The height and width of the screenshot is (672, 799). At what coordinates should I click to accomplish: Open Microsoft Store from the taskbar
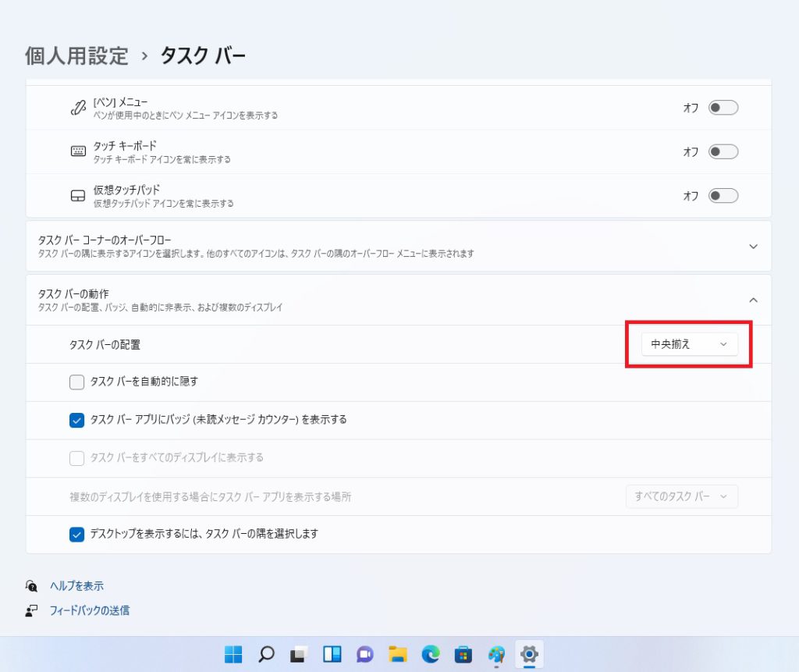tap(463, 654)
